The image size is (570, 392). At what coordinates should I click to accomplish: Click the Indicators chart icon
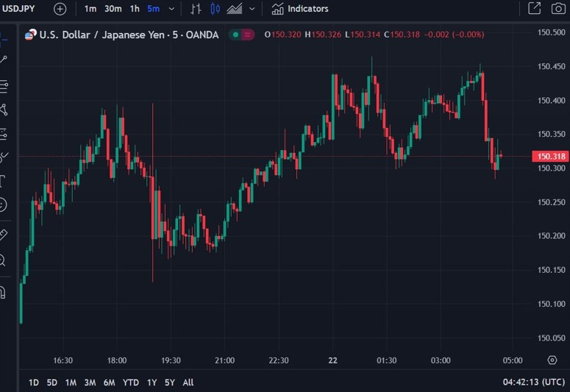[277, 9]
